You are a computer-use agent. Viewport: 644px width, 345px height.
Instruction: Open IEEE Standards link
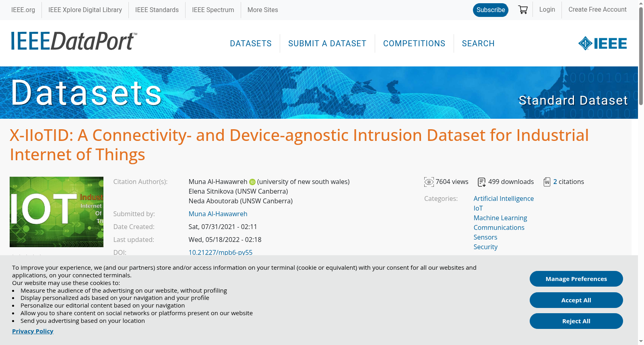click(x=157, y=10)
